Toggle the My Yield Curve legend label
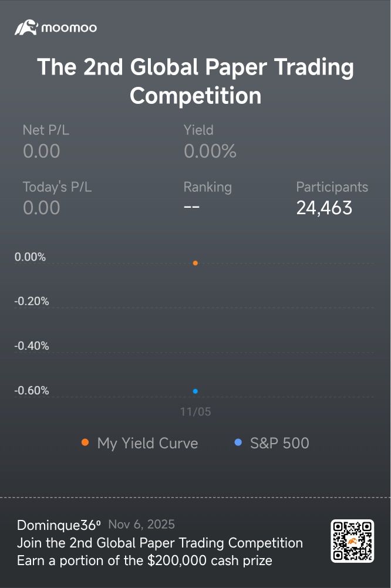This screenshot has height=588, width=391. [147, 443]
